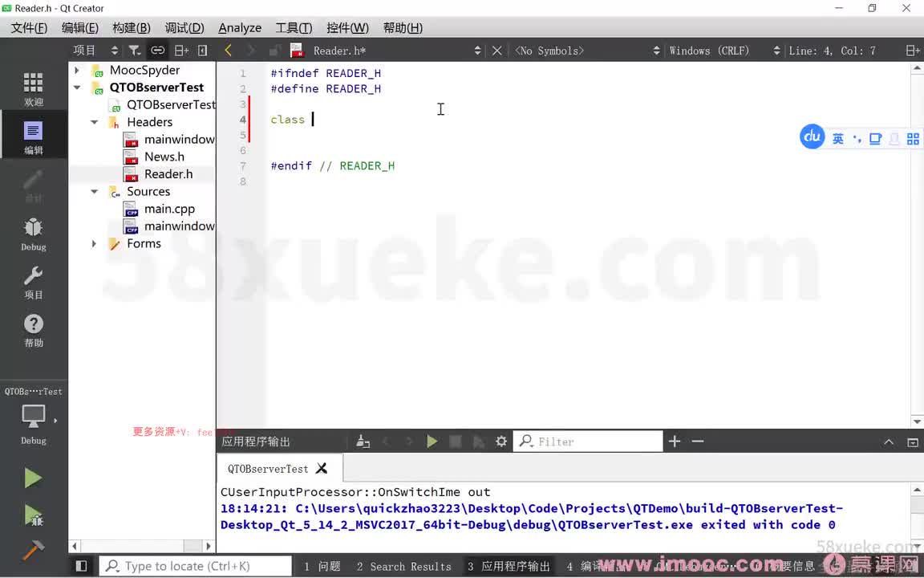The width and height of the screenshot is (924, 578).
Task: Stop the running program in output pane
Action: pos(455,442)
